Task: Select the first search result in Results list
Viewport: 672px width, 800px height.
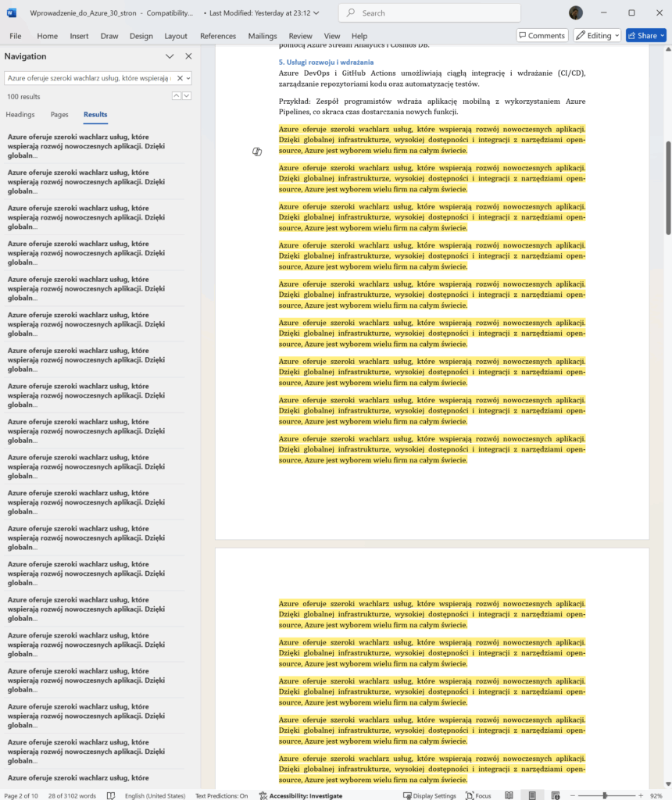Action: click(95, 146)
